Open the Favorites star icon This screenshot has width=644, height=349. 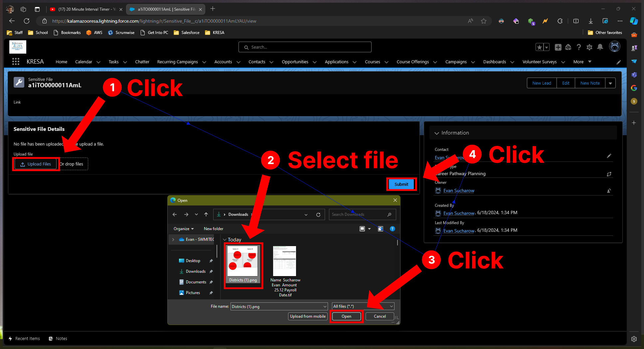(x=539, y=47)
